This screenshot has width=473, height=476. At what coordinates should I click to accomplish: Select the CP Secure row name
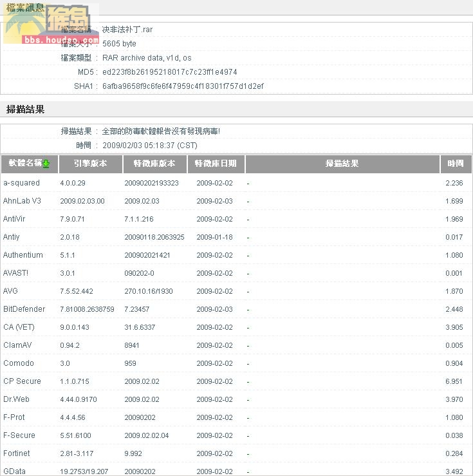coord(22,381)
